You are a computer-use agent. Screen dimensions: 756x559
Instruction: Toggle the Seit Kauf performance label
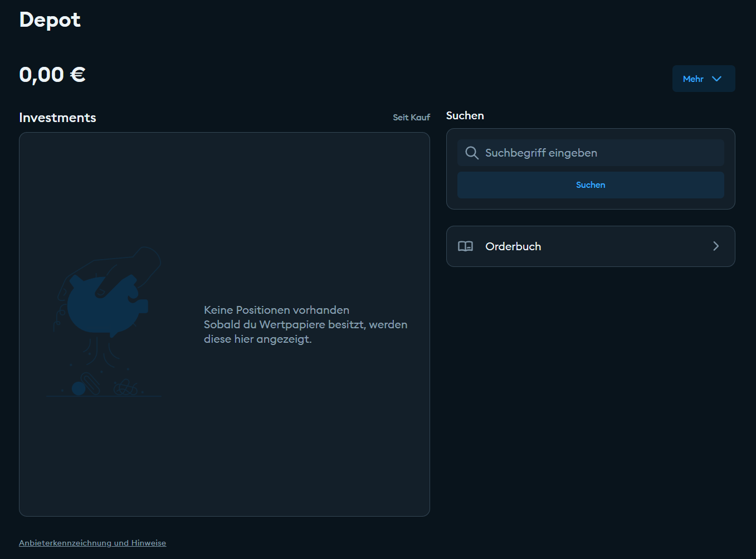[x=411, y=118]
